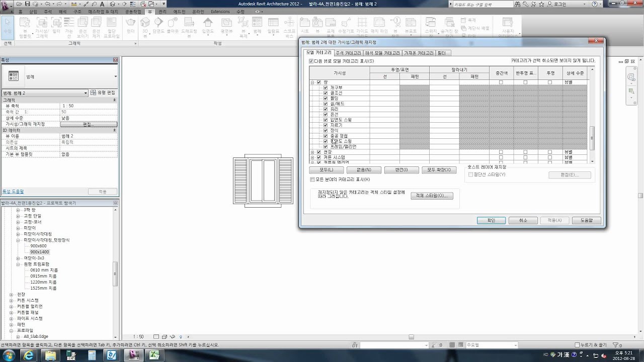This screenshot has width=644, height=362.
Task: Toggle the 천장 category visibility checkbox
Action: [318, 152]
